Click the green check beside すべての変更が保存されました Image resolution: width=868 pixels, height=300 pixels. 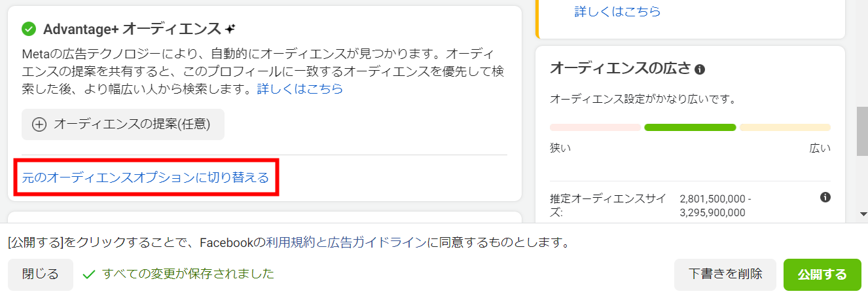click(x=88, y=274)
